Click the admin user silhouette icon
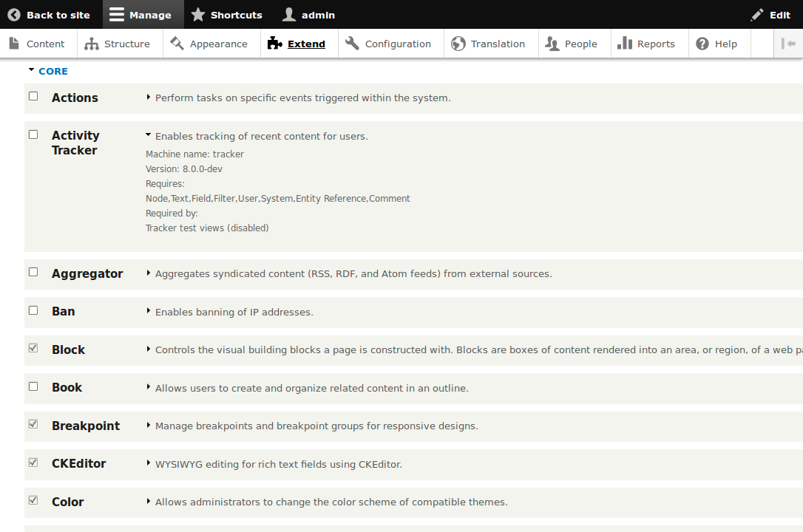Image resolution: width=803 pixels, height=532 pixels. (289, 15)
